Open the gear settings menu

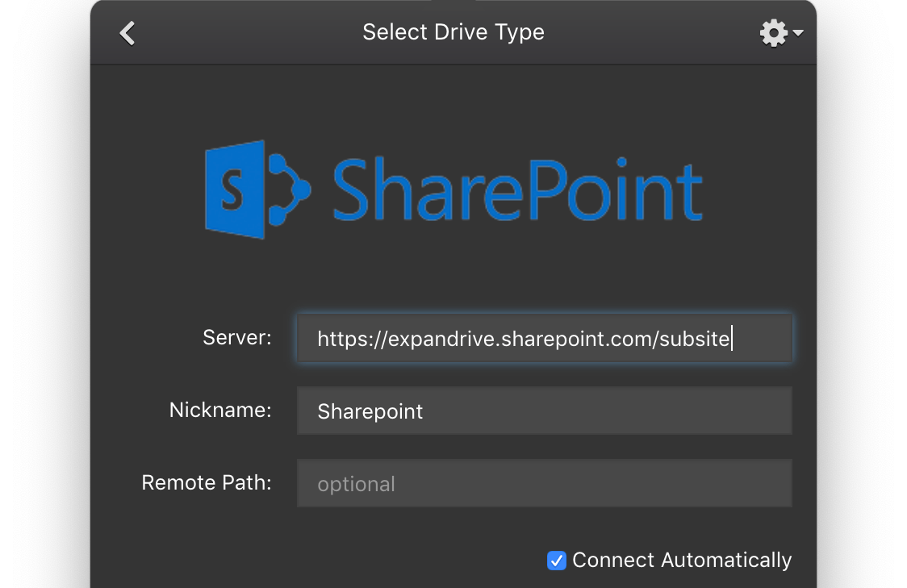781,33
